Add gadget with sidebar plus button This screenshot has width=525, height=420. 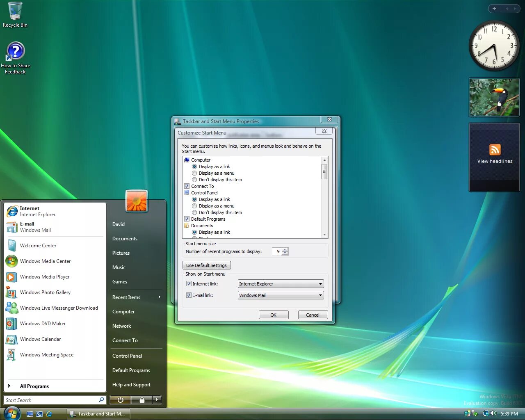(494, 9)
